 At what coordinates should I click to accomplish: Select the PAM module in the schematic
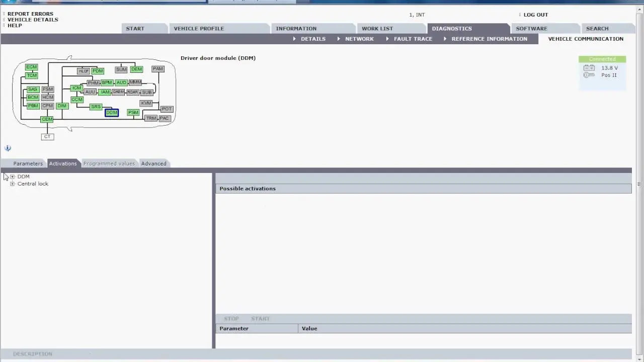pyautogui.click(x=157, y=68)
